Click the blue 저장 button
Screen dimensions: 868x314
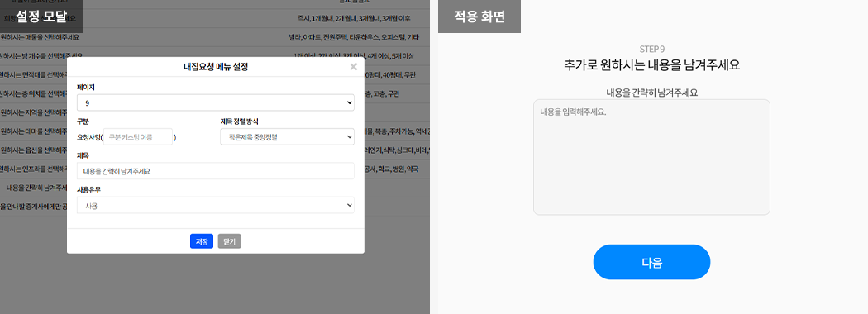pyautogui.click(x=202, y=241)
